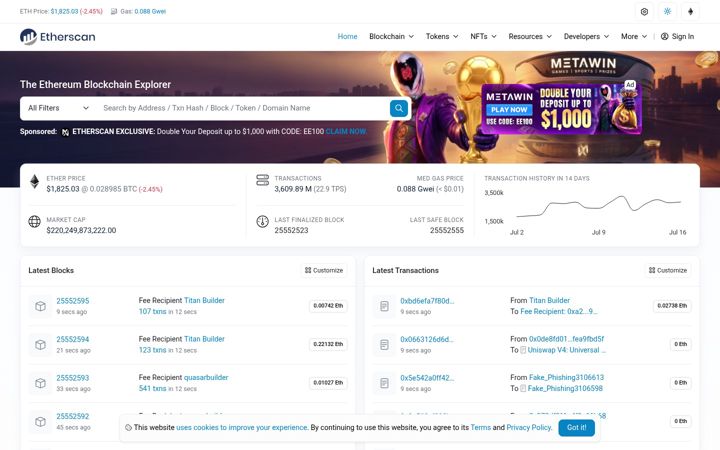This screenshot has width=720, height=450.
Task: Click the Etherscan logo
Action: pos(57,37)
